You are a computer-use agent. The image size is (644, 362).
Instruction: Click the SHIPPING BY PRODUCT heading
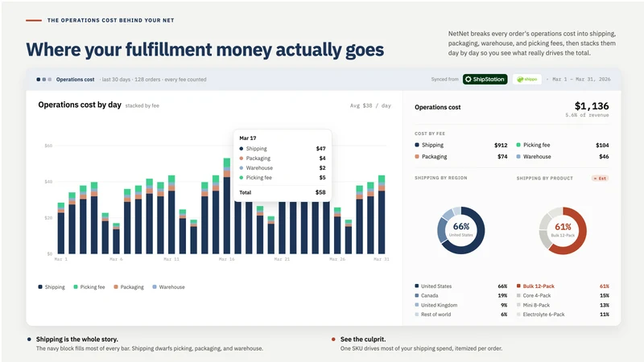tap(545, 178)
